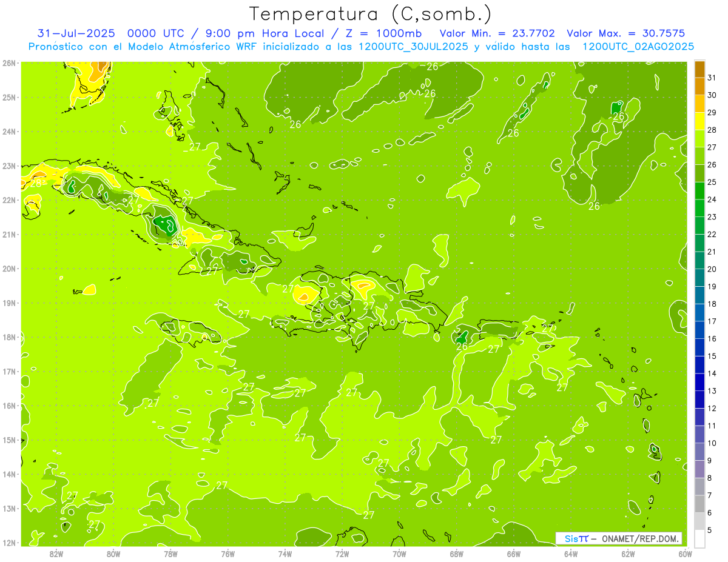The image size is (728, 562).
Task: Click the '66W' longitude axis label
Action: tap(514, 554)
